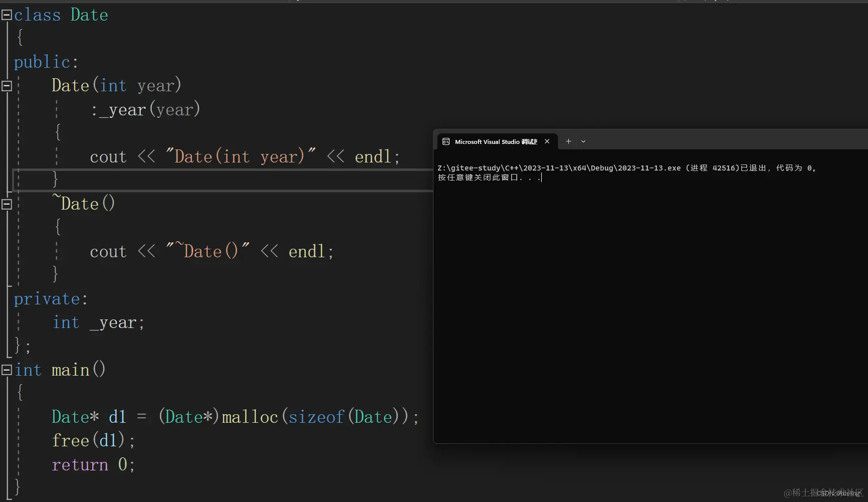Click the 'int _year;' member declaration
This screenshot has height=502, width=868.
pos(99,322)
